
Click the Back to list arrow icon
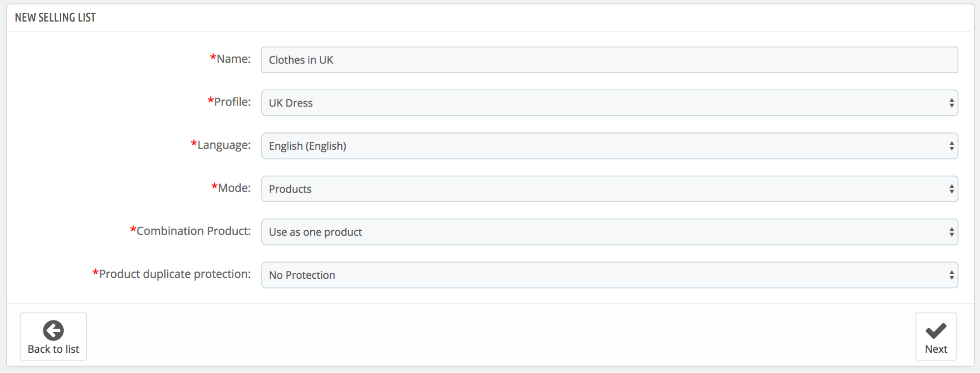pos(53,330)
